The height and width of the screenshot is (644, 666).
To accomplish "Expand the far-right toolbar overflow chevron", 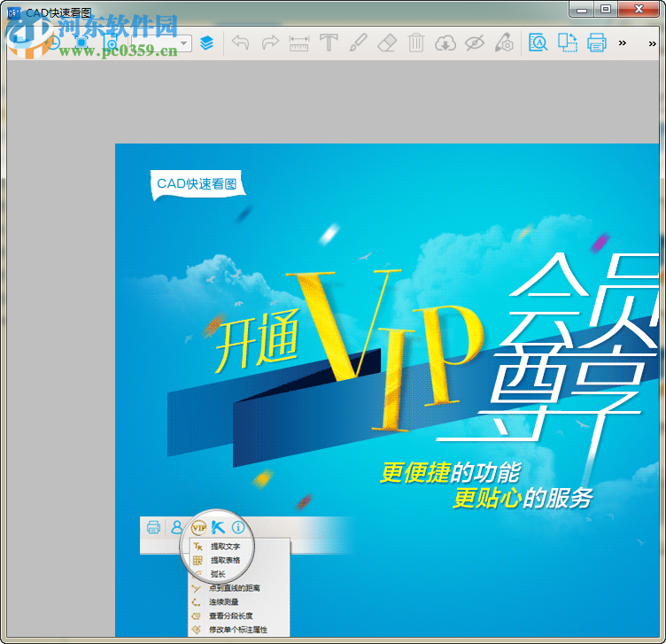I will tap(653, 43).
